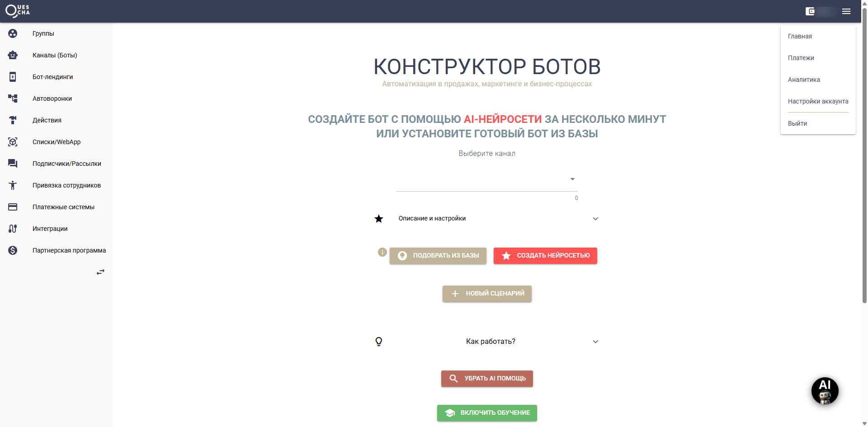Image resolution: width=868 pixels, height=427 pixels.
Task: Open the Интеграции connector icon
Action: [12, 229]
